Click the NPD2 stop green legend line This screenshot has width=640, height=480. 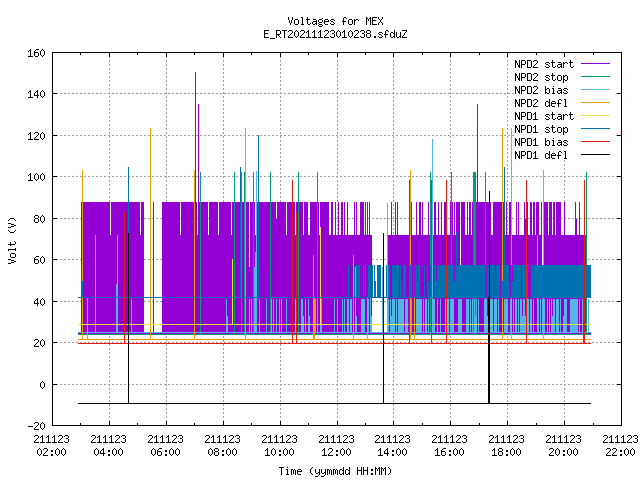pos(595,77)
